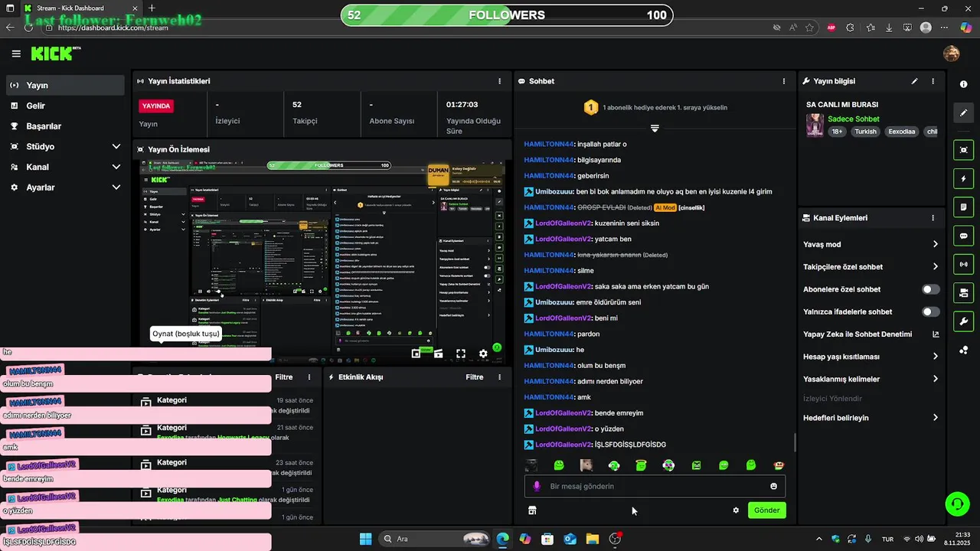Click the three-dots icon at sidebar bottom
Screen dimensions: 980x551
[x=963, y=350]
